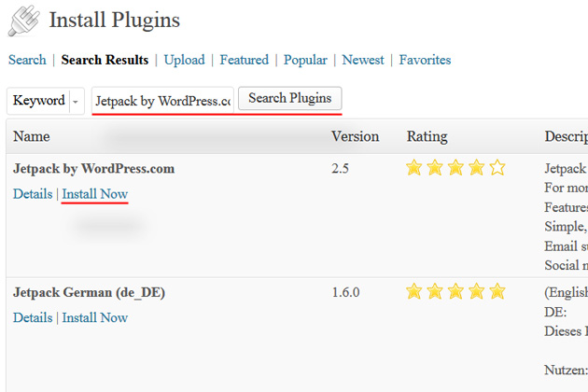Select the Search Results tab
Screen dimensions: 588x392
tap(105, 60)
